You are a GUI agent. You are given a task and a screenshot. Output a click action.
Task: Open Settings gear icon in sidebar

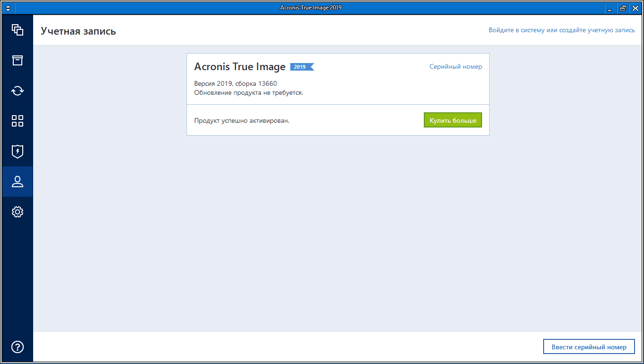[x=18, y=212]
